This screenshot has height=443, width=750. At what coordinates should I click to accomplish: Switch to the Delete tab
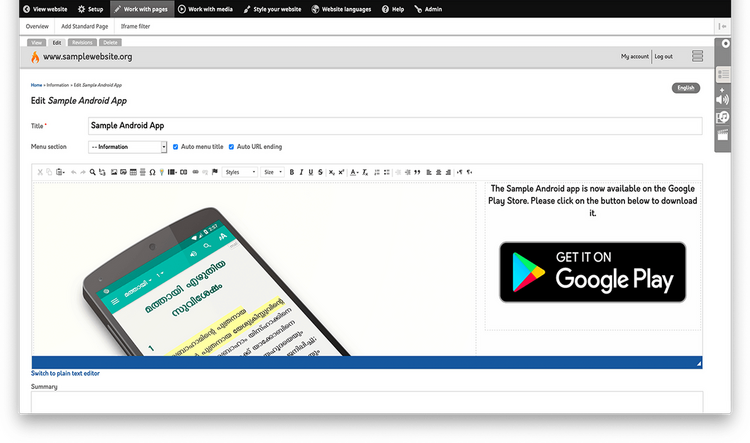110,43
